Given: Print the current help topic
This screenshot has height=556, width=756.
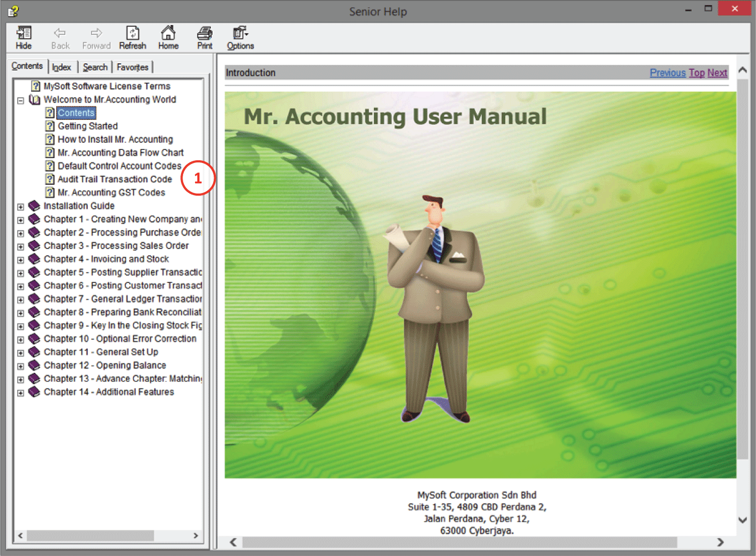Looking at the screenshot, I should (x=204, y=33).
